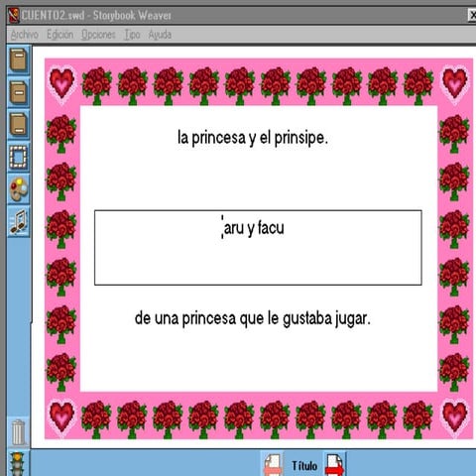Click the title text 'la princesa y el prinsipe.'
The height and width of the screenshot is (476, 476).
253,138
